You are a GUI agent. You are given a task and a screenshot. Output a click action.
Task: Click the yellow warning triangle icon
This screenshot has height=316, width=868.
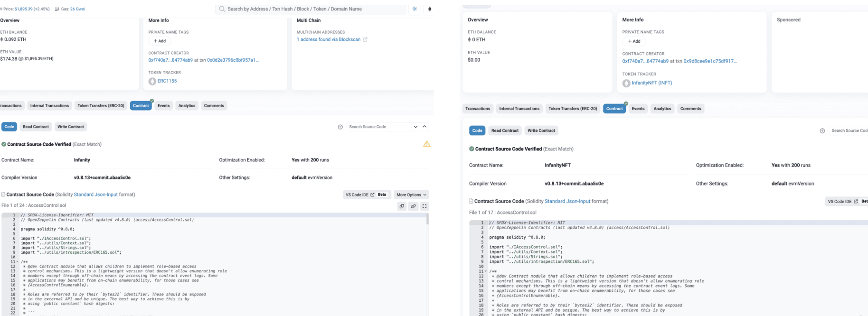coord(426,144)
